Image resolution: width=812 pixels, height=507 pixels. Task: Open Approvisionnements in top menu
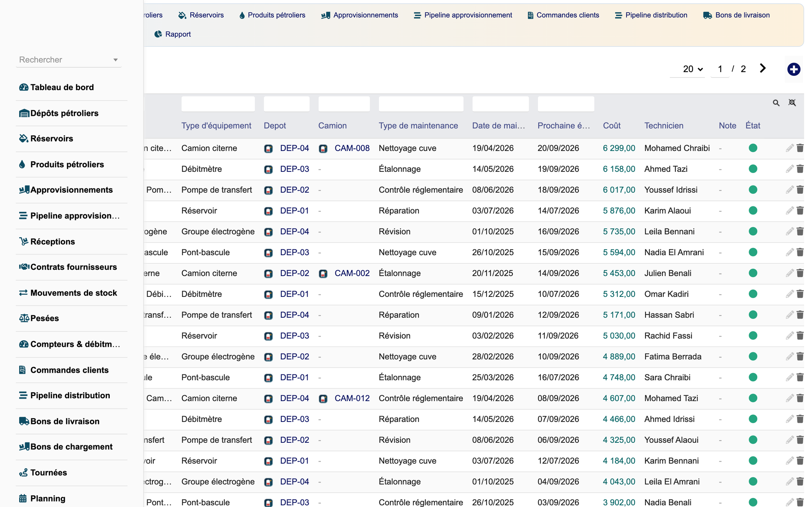point(360,15)
